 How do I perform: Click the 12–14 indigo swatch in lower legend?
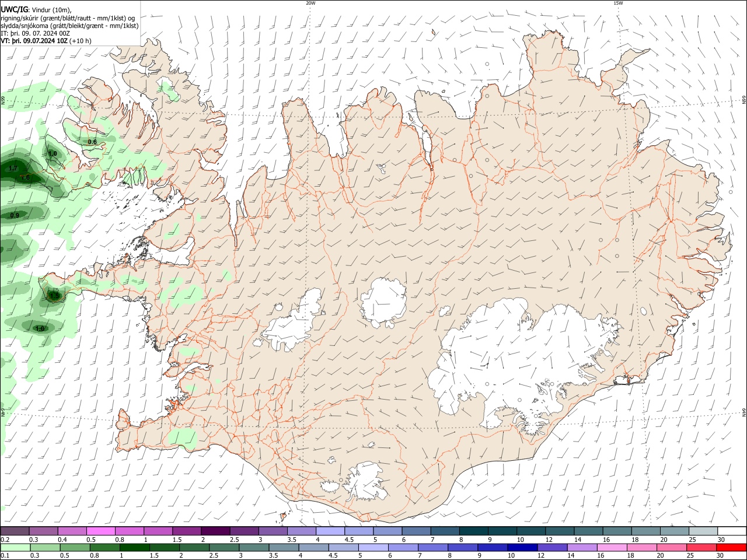551,547
